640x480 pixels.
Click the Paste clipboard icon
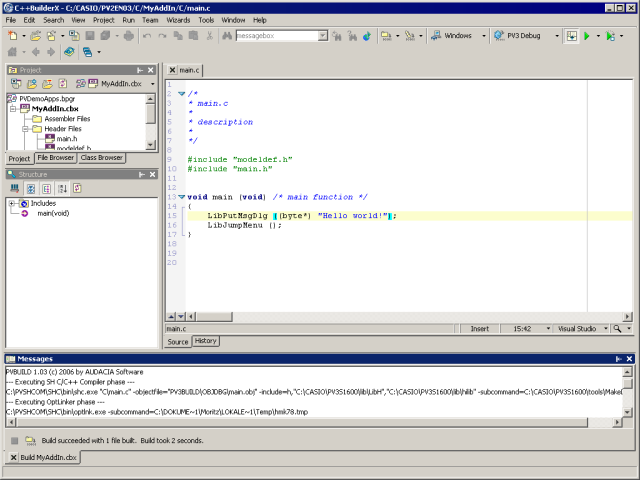point(193,36)
